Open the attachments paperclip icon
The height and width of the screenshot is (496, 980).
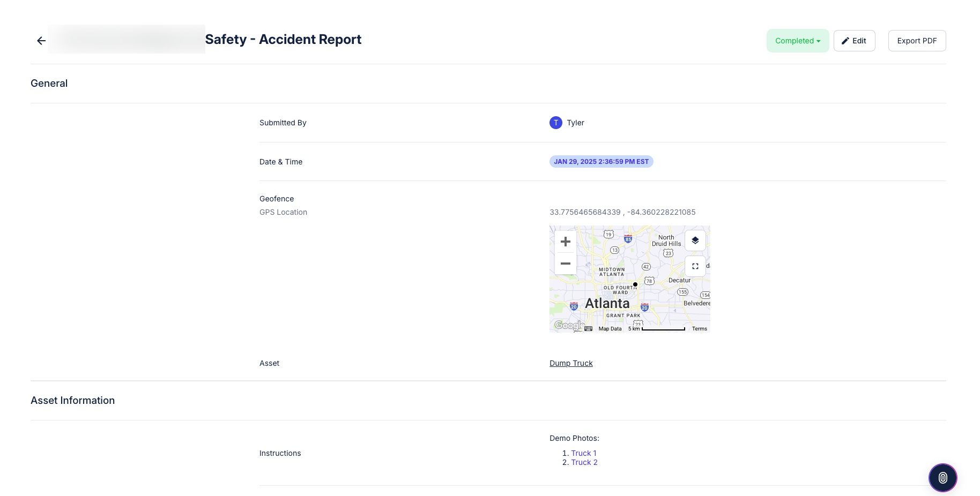tap(942, 477)
